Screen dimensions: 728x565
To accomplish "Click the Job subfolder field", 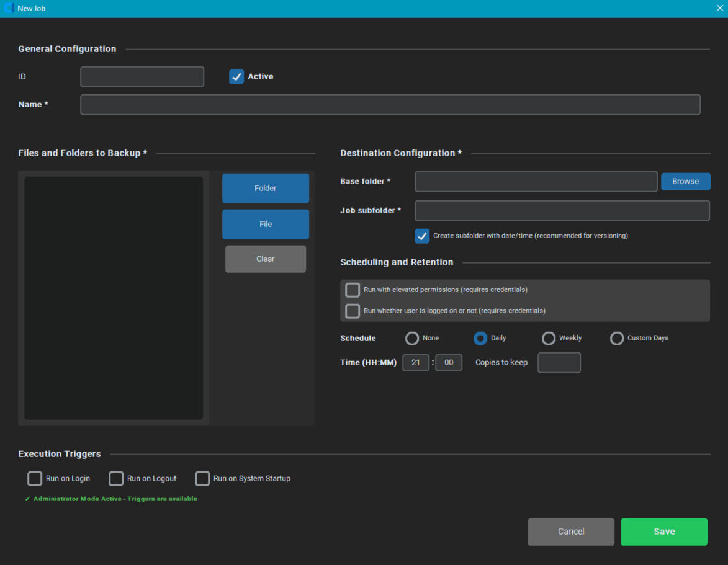I will pyautogui.click(x=562, y=211).
